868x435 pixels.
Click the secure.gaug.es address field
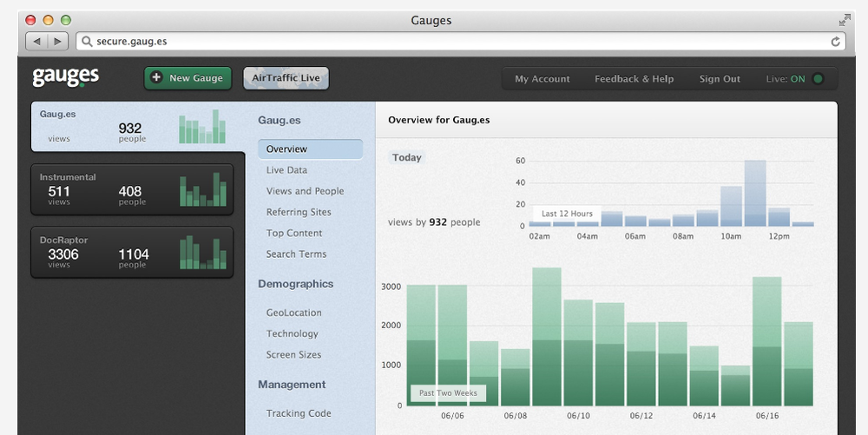461,42
